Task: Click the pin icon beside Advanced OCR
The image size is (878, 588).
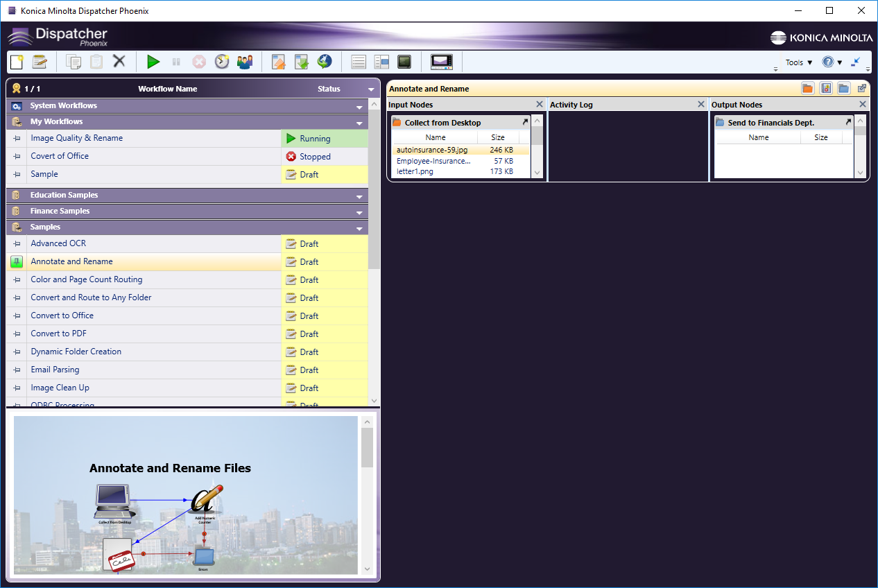Action: click(17, 244)
